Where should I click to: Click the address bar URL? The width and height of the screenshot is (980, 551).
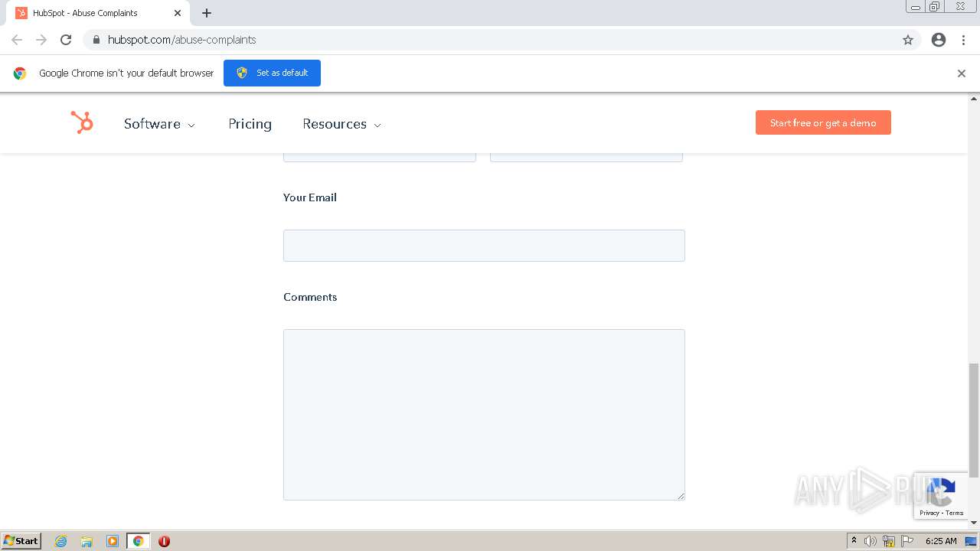182,40
